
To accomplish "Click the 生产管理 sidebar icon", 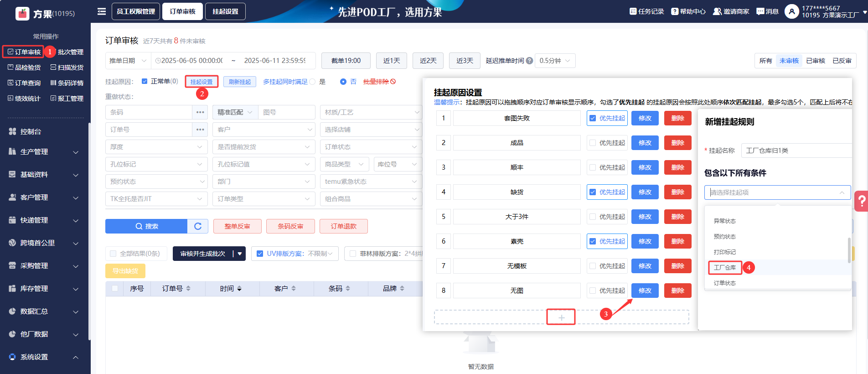I will (x=12, y=151).
